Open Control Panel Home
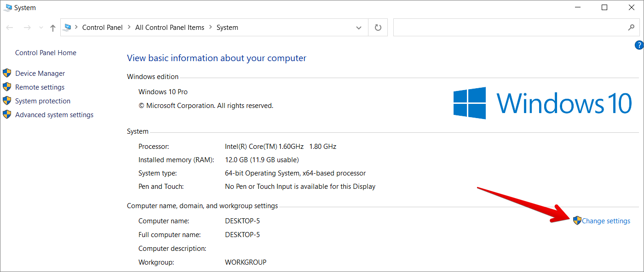 tap(46, 53)
